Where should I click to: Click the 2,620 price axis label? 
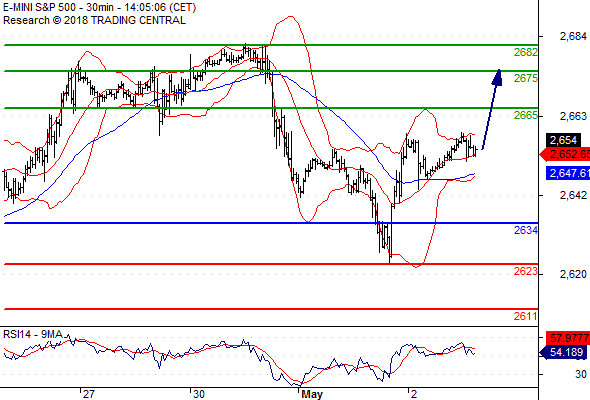coord(573,274)
